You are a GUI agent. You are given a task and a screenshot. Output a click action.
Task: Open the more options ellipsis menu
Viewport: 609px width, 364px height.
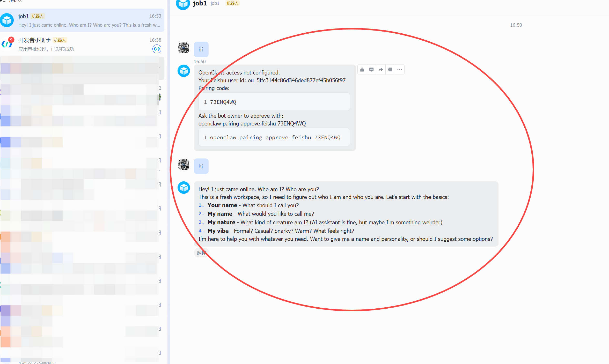tap(400, 70)
